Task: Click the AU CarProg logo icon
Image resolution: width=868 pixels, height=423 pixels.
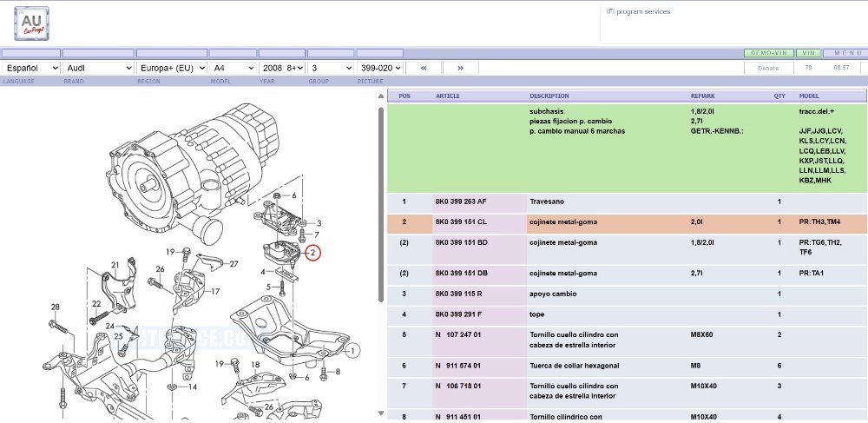Action: click(31, 23)
